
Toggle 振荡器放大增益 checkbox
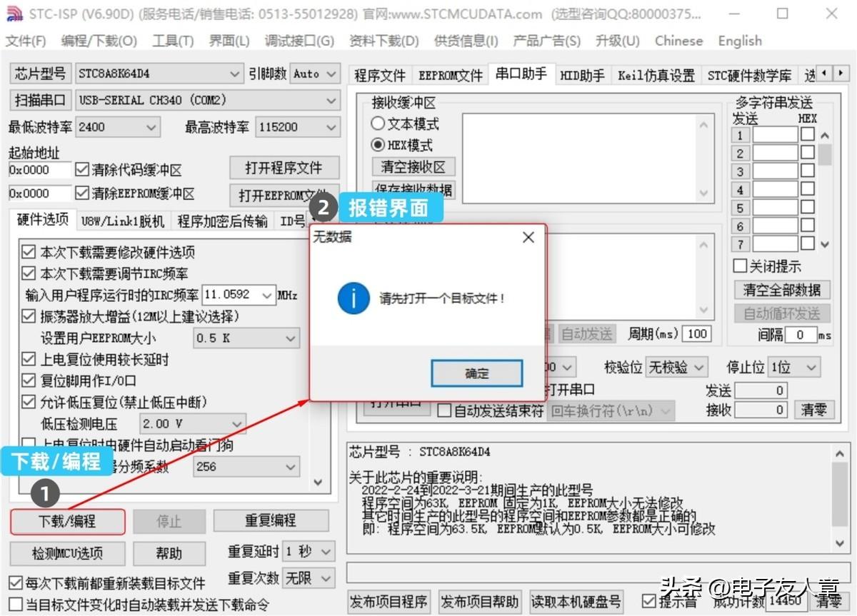tap(29, 316)
